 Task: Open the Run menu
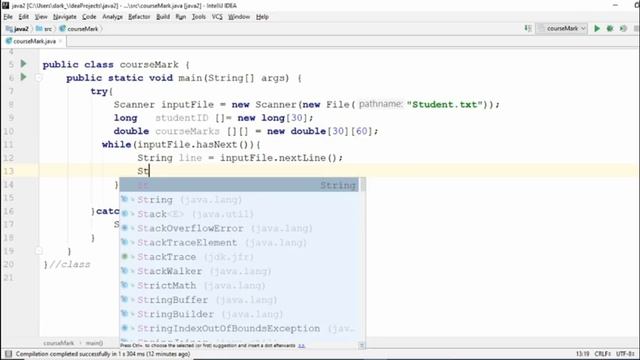coord(180,17)
